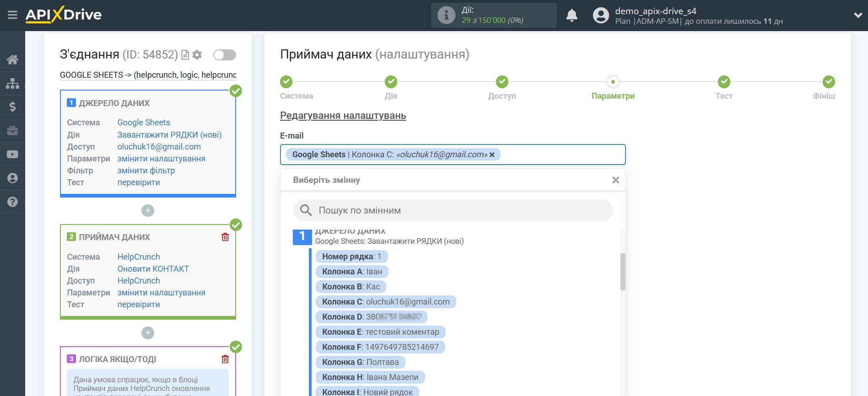
Task: Delete the ЛОГІКА ЯКЩО/ТОДІ block
Action: pyautogui.click(x=225, y=359)
